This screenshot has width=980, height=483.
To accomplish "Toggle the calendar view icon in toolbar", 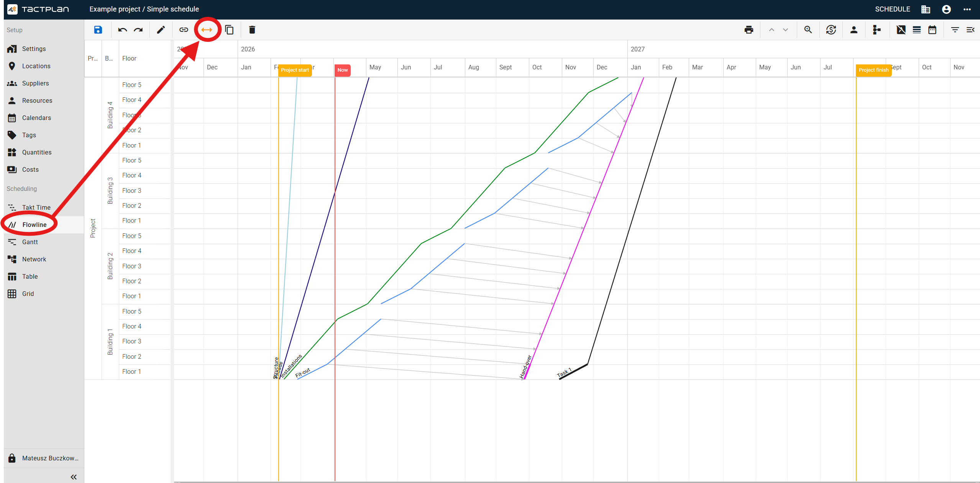I will [x=932, y=30].
